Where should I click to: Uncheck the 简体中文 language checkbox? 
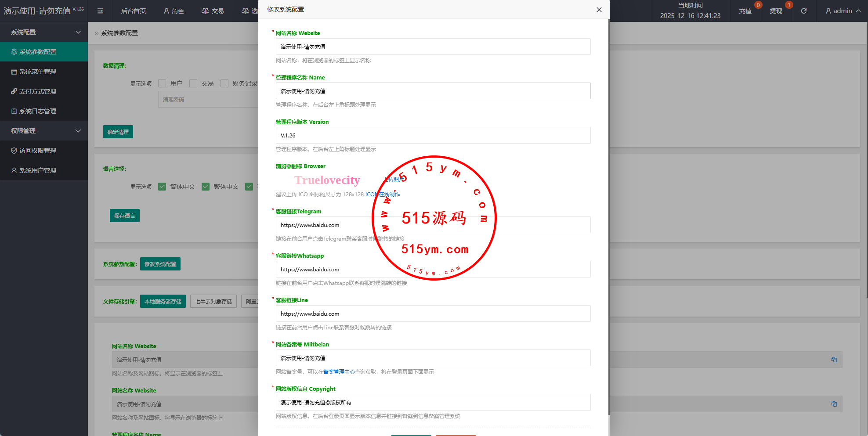[x=162, y=187]
